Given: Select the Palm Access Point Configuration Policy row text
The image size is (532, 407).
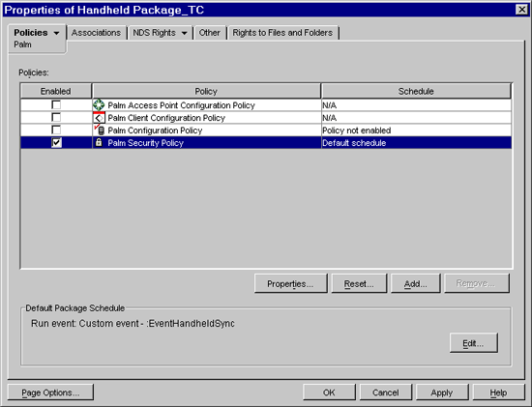Looking at the screenshot, I should click(x=181, y=105).
